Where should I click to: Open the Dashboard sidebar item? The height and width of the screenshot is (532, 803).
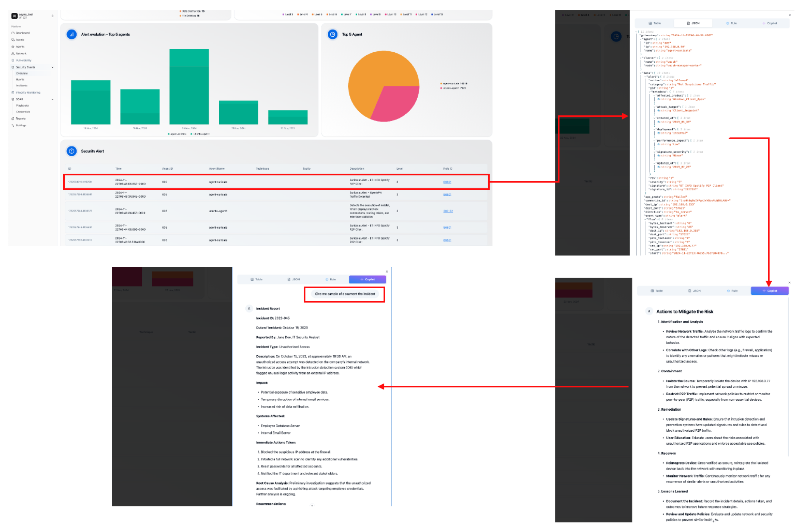click(22, 33)
